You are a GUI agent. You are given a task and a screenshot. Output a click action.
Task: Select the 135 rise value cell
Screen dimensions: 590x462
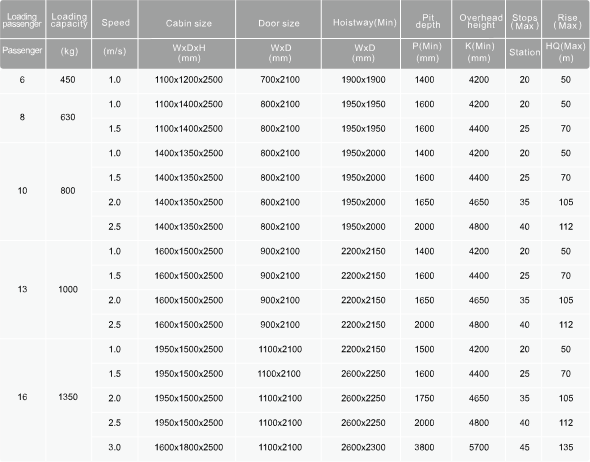tap(566, 447)
